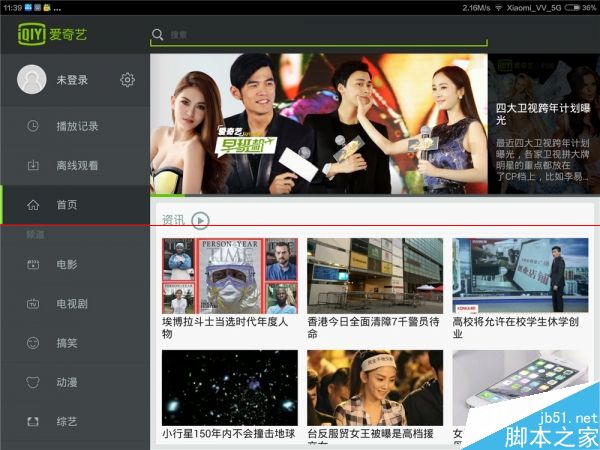Screen dimensions: 600x450
Task: Tap the Wi-Fi status bar icon
Action: pyautogui.click(x=498, y=8)
